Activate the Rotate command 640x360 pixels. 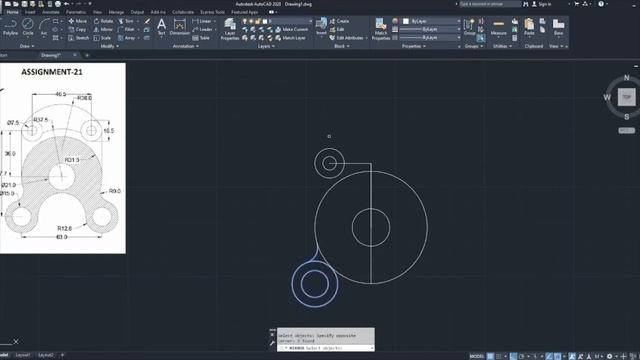point(103,21)
